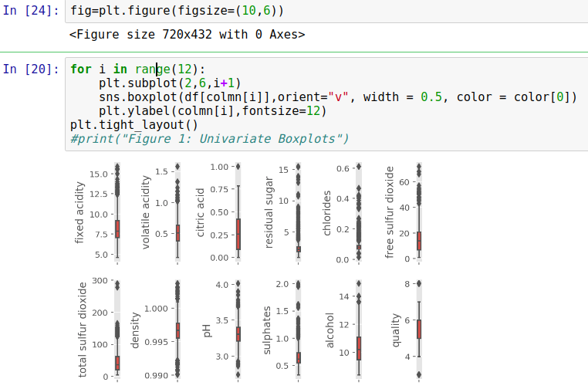This screenshot has height=389, width=588.
Task: Click the volatile acidity boxplot
Action: pos(177,212)
